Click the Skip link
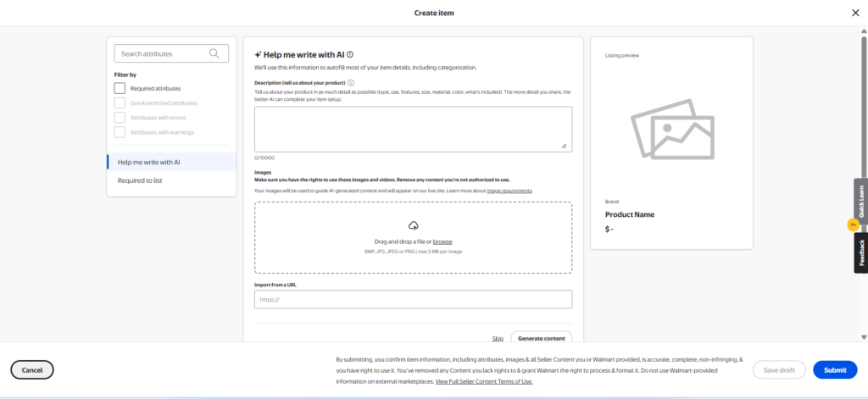This screenshot has height=399, width=868. 498,338
